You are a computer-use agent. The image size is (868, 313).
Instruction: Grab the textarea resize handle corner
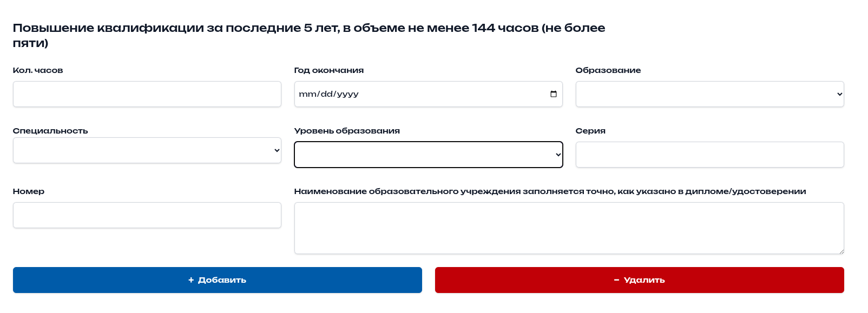click(x=841, y=251)
